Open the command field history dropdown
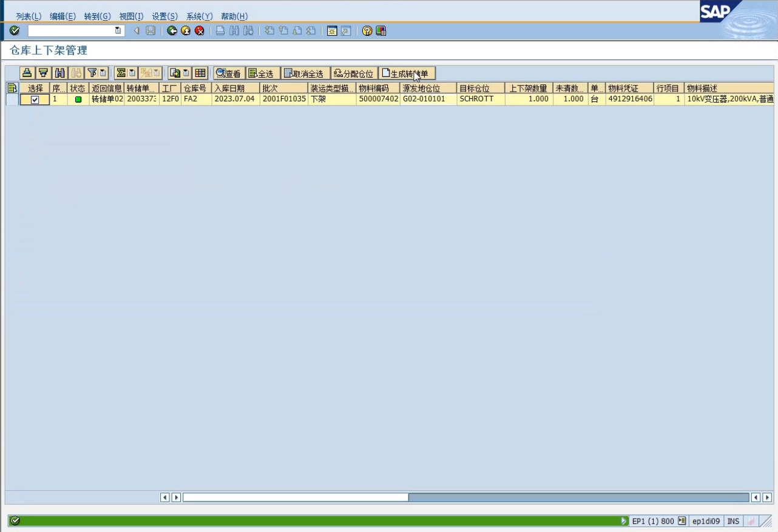The height and width of the screenshot is (532, 778). tap(118, 31)
